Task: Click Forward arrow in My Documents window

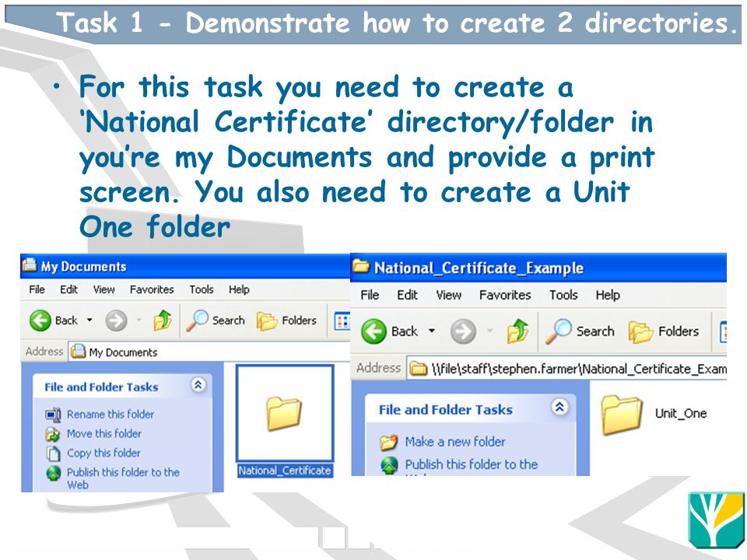Action: [x=116, y=320]
